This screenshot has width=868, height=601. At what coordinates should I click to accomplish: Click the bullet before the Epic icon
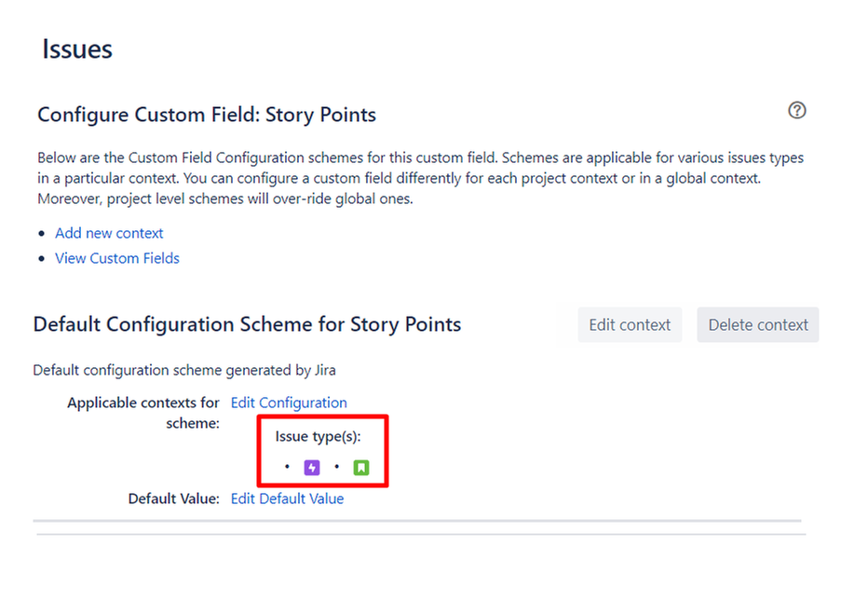pyautogui.click(x=288, y=467)
